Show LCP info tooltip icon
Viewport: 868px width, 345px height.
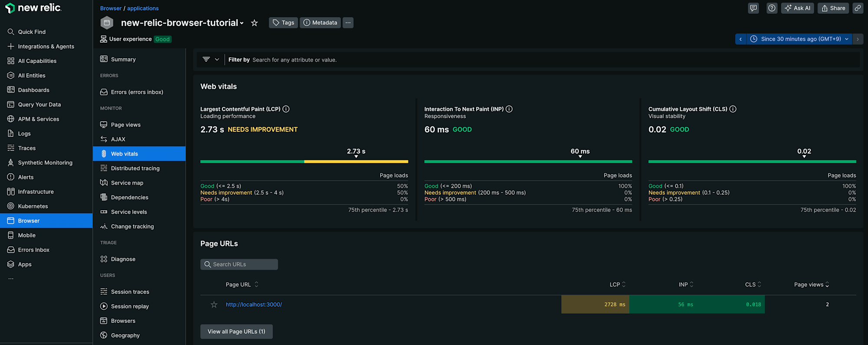tap(286, 109)
